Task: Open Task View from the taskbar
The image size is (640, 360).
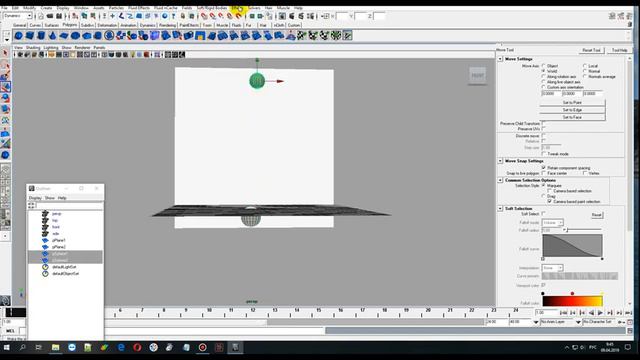Action: pos(39,347)
